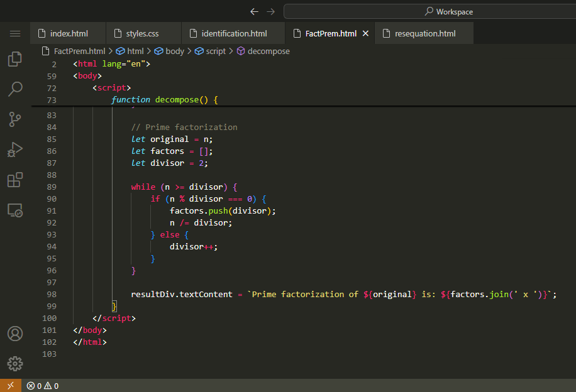
Task: Click the remote window status indicator
Action: click(x=11, y=386)
